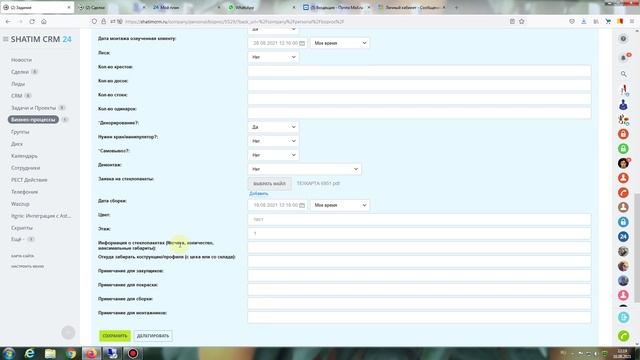The width and height of the screenshot is (640, 360).
Task: Click the Дата сборки date field
Action: click(x=277, y=205)
